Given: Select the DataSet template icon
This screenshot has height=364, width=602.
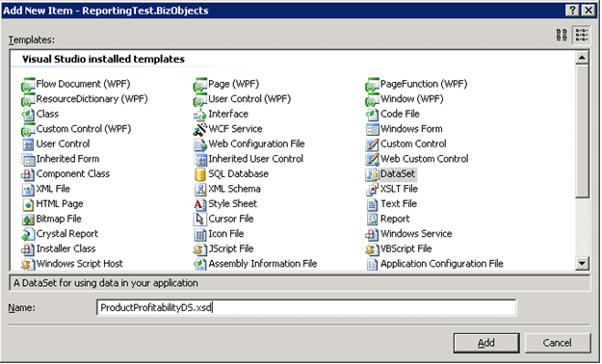Looking at the screenshot, I should pyautogui.click(x=372, y=174).
